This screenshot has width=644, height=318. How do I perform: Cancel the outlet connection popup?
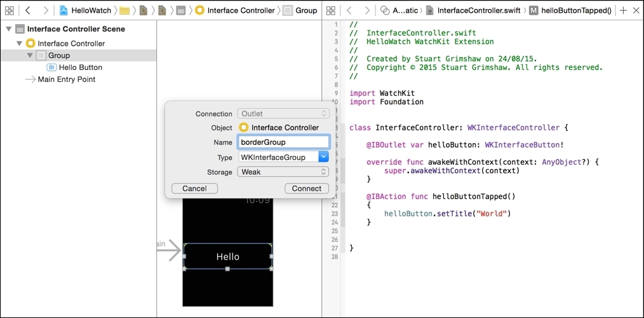(194, 188)
